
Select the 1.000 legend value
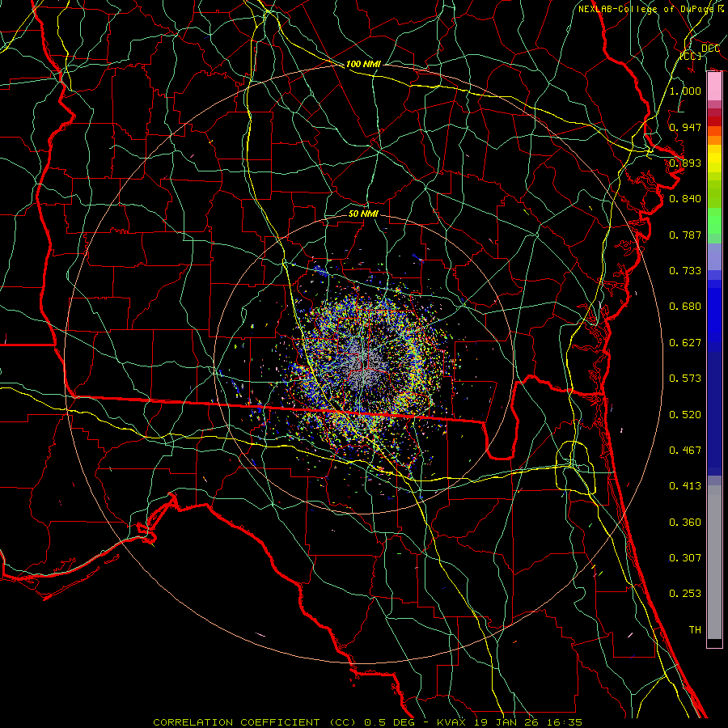coord(685,91)
